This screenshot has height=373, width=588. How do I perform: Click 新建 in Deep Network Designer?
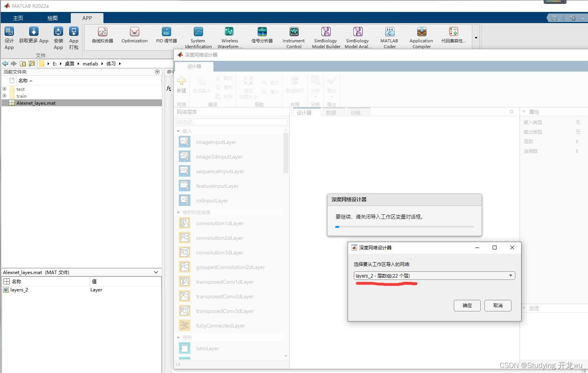[x=182, y=85]
